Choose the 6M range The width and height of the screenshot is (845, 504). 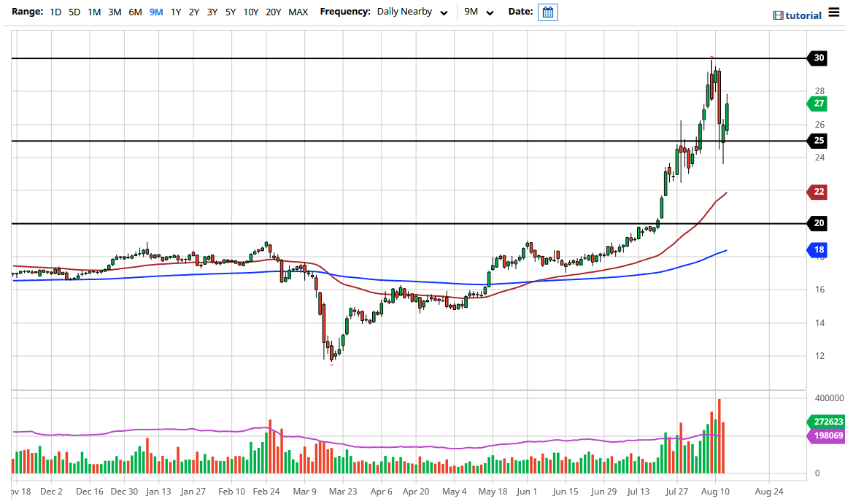coord(135,12)
